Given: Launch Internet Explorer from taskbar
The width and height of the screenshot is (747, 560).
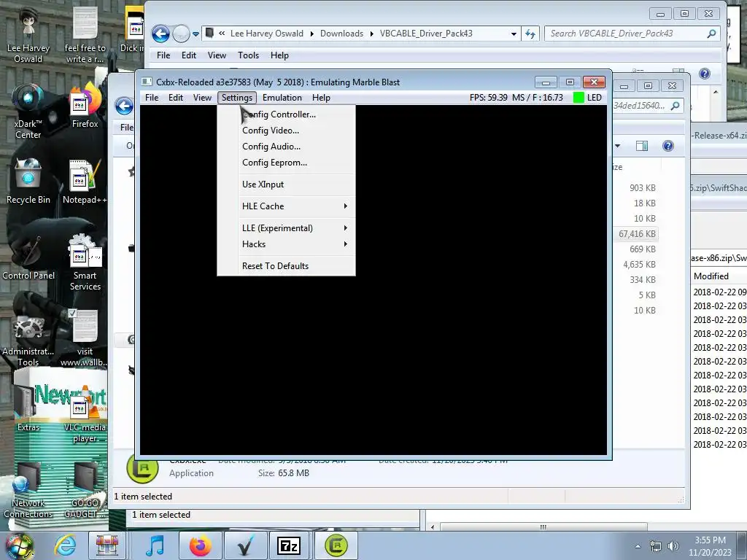Looking at the screenshot, I should tap(65, 545).
